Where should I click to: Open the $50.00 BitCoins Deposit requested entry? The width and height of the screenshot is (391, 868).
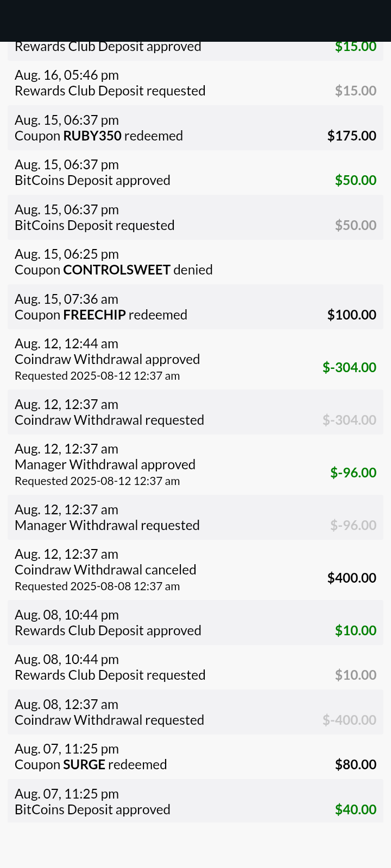point(195,218)
